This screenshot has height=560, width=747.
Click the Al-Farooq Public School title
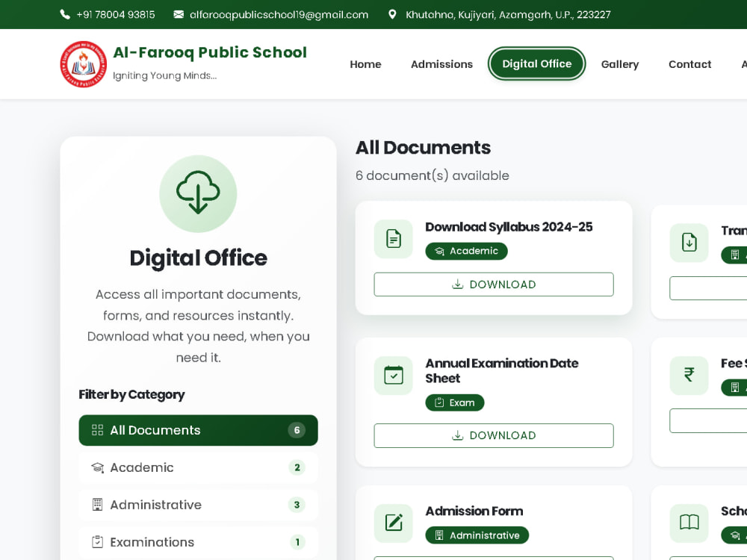click(210, 52)
